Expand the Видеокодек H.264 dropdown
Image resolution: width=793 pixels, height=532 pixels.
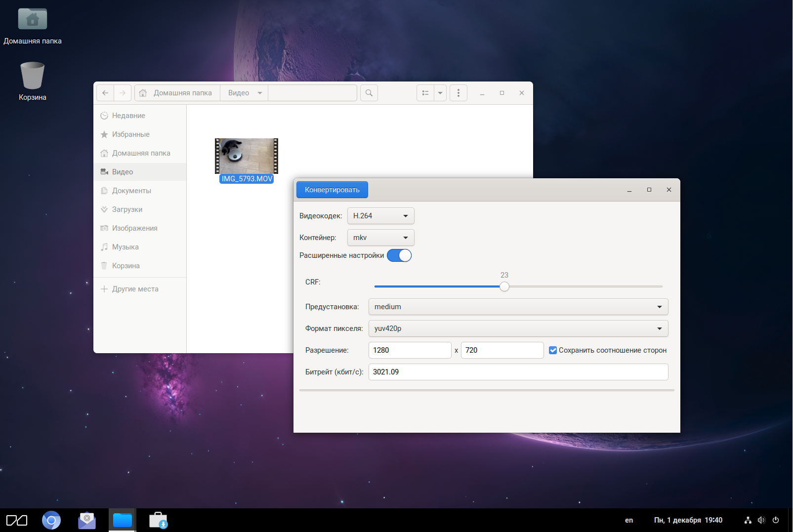[x=380, y=216]
